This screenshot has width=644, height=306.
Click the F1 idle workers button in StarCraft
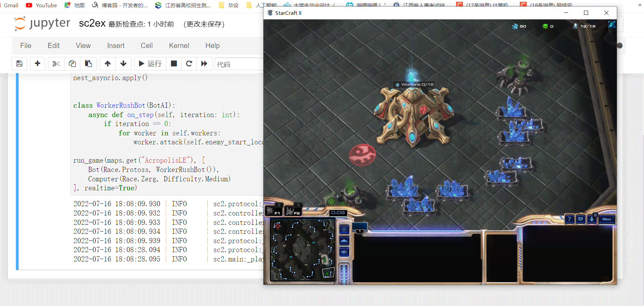[274, 210]
